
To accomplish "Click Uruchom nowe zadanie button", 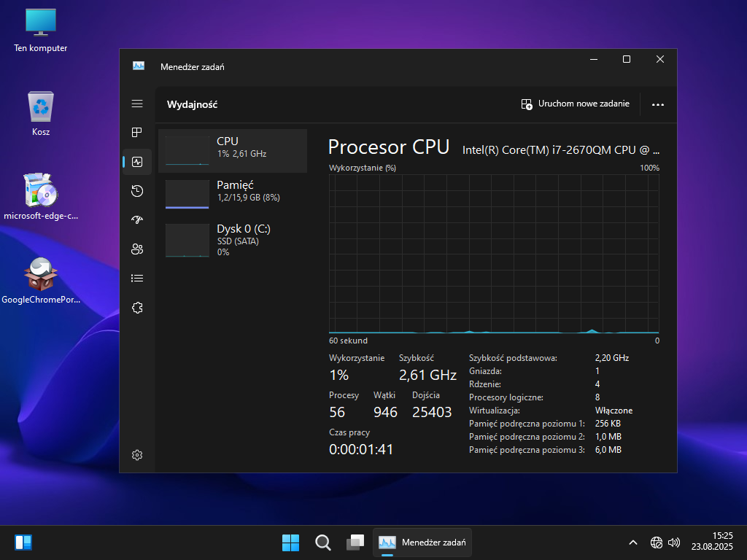I will (x=576, y=104).
